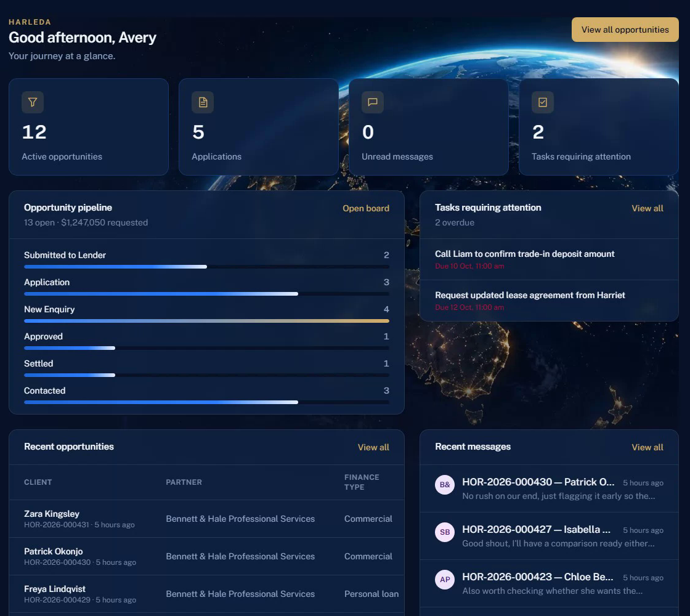This screenshot has width=690, height=616.
Task: Select the B& avatar in Recent messages
Action: pyautogui.click(x=444, y=485)
